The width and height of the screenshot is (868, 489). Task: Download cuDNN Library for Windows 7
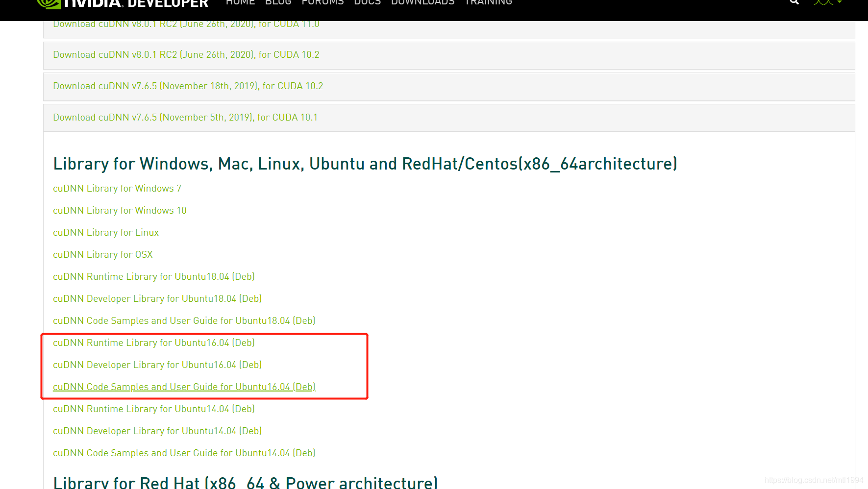coord(117,189)
